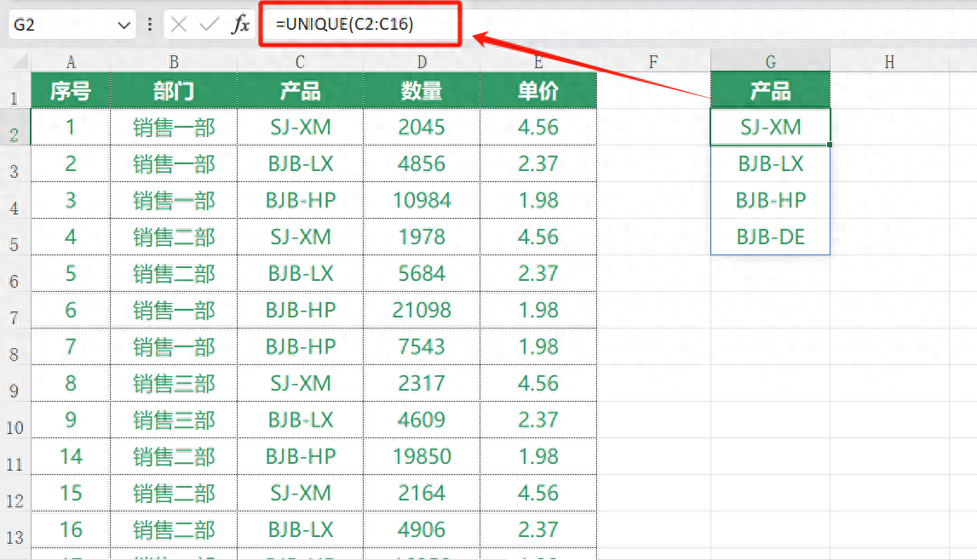This screenshot has width=977, height=560.
Task: Click quantity cell 4609
Action: click(422, 420)
